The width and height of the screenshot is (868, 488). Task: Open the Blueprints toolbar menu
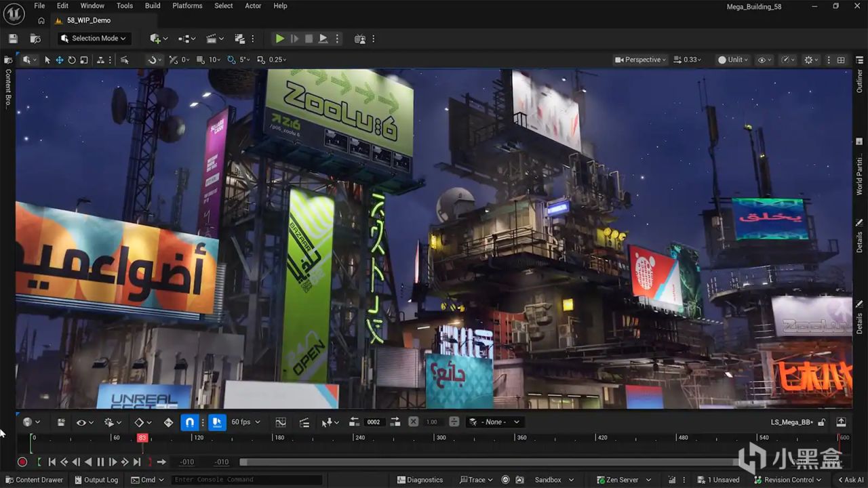point(186,39)
